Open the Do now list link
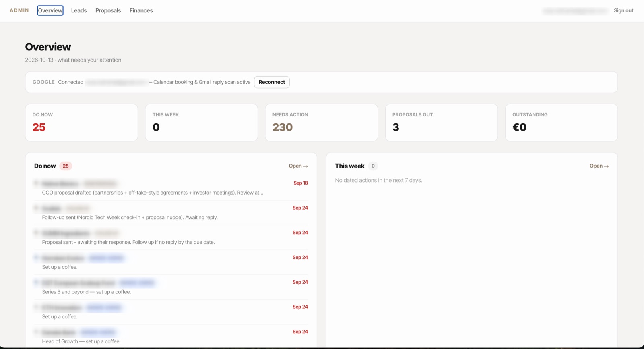Screen dimensions: 644x349 298,166
